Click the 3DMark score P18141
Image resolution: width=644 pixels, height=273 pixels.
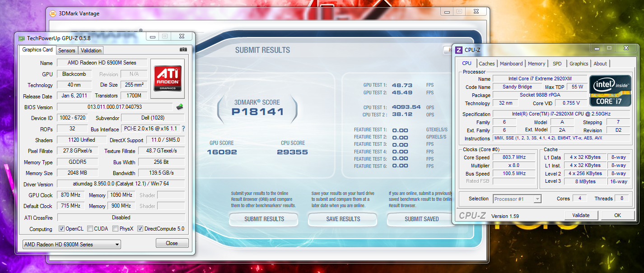point(257,111)
